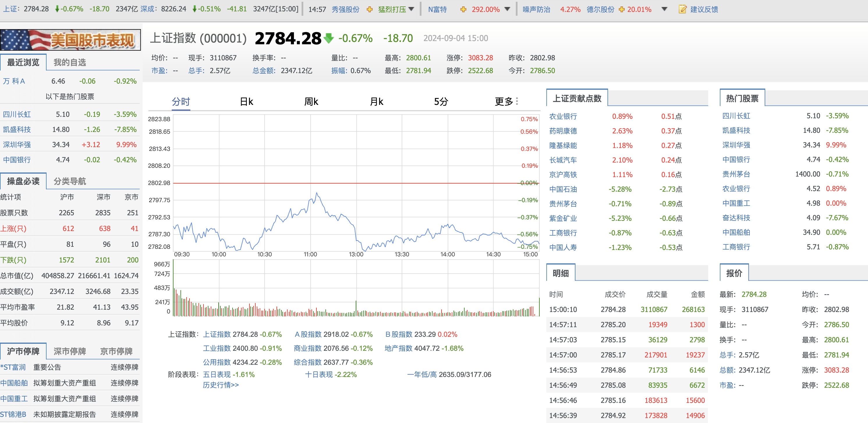Switch chart to 周k view
The image size is (868, 423).
311,102
